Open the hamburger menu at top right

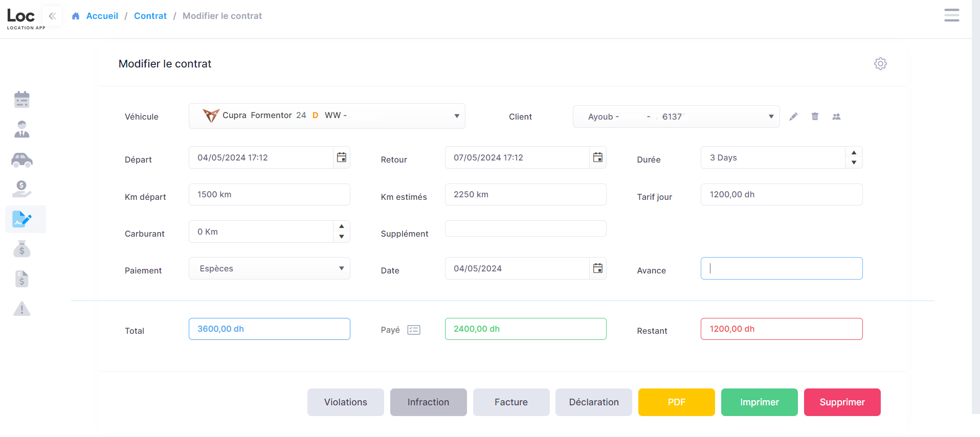point(951,15)
